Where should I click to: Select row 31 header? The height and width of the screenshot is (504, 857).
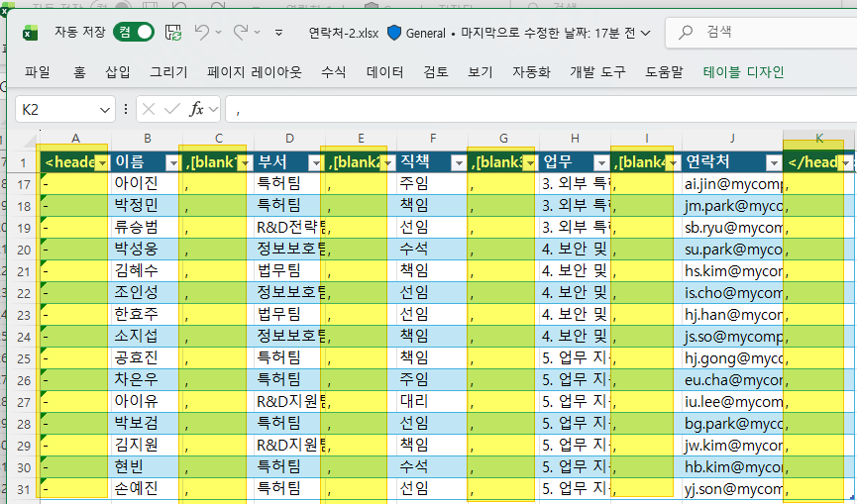point(24,489)
